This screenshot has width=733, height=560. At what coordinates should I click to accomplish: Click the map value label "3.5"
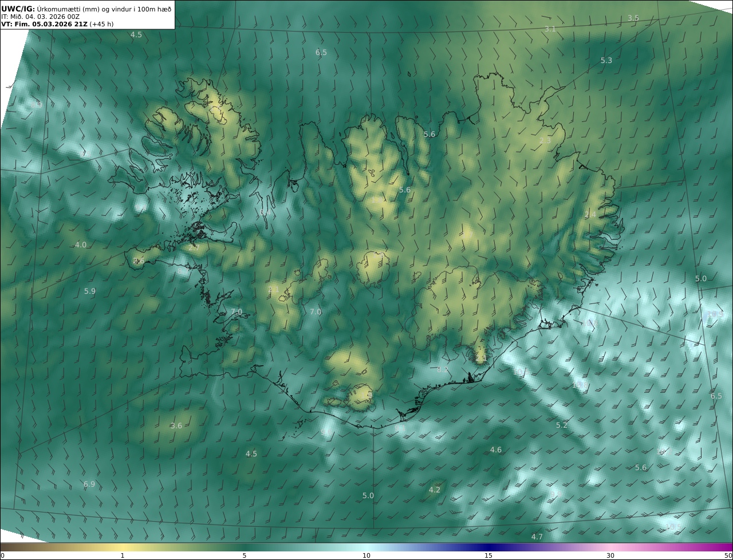(x=633, y=18)
